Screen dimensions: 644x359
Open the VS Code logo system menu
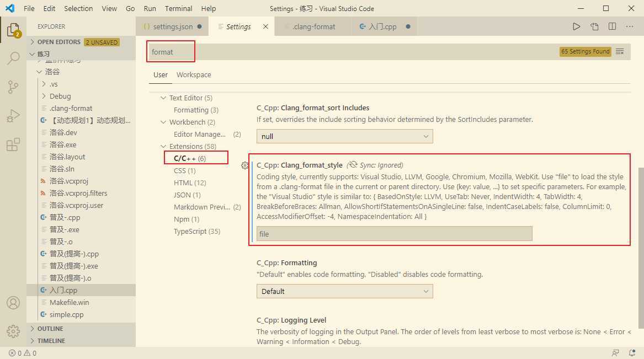[x=10, y=8]
